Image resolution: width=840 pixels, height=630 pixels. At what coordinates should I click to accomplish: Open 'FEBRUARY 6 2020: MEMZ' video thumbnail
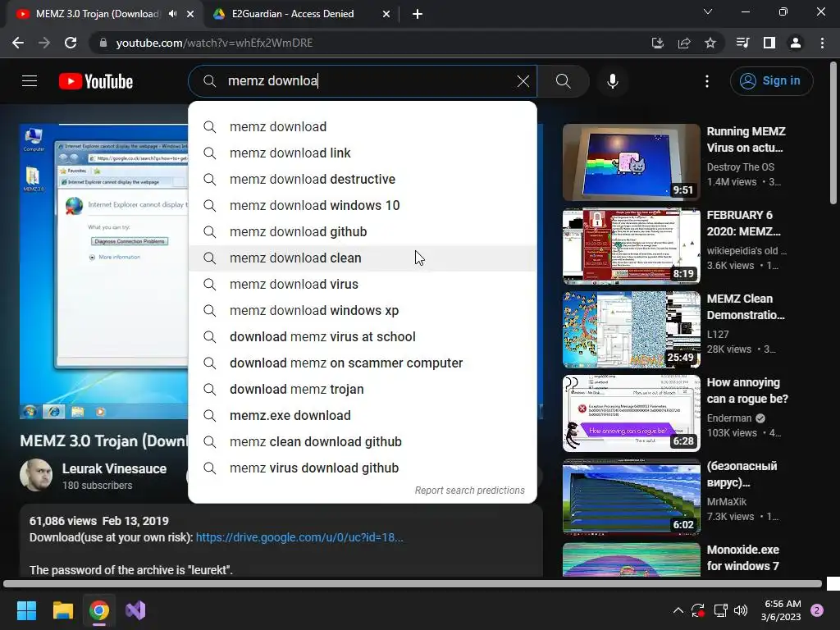631,246
